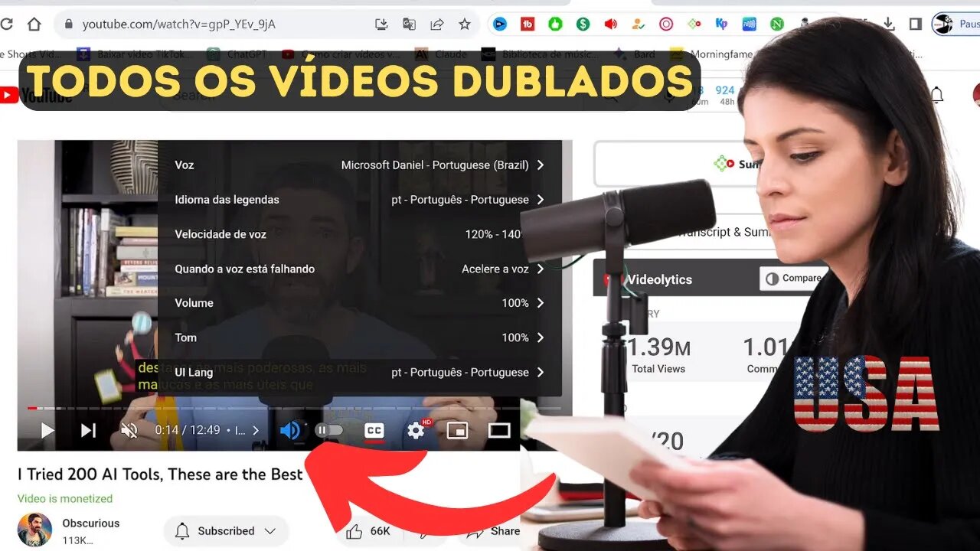Seek on the video progress bar
980x551 pixels.
tap(294, 408)
